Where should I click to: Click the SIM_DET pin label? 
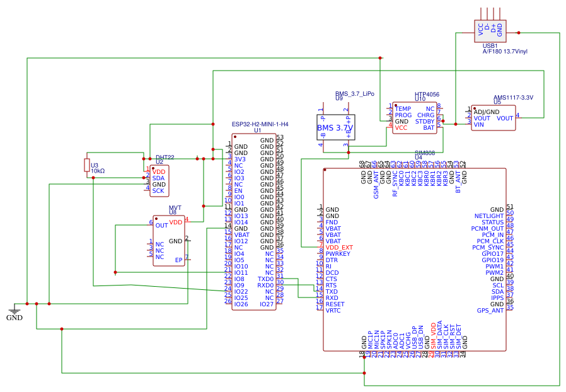tap(458, 336)
